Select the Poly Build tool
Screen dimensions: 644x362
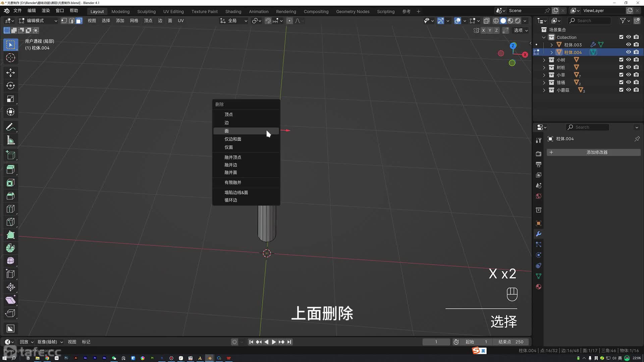coord(10,235)
